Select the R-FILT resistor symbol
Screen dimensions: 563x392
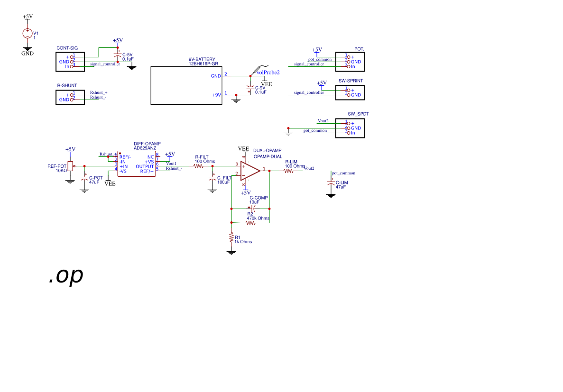pos(199,166)
